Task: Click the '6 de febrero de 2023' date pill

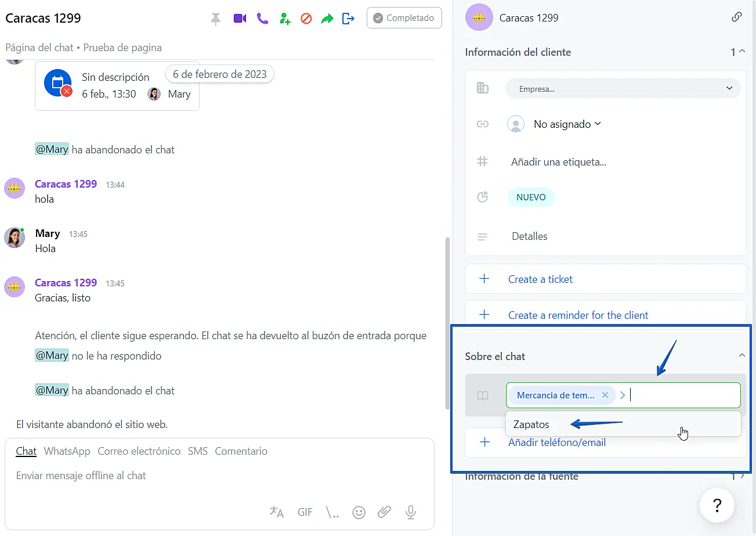Action: (220, 74)
